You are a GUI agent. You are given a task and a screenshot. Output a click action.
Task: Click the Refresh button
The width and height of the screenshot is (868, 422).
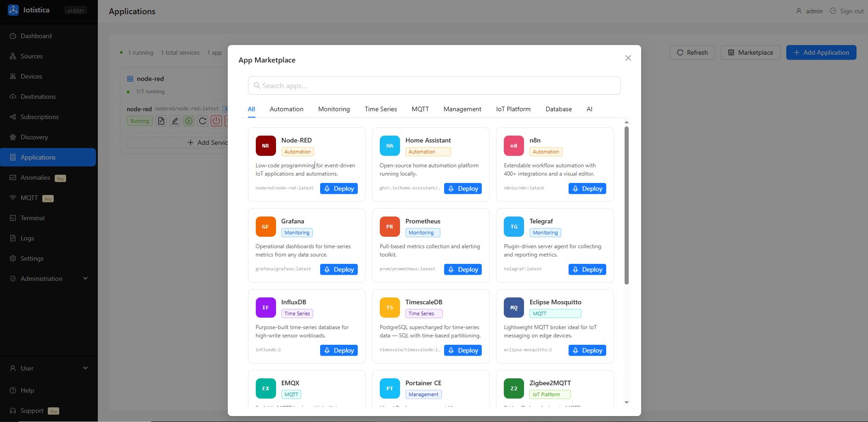coord(692,52)
